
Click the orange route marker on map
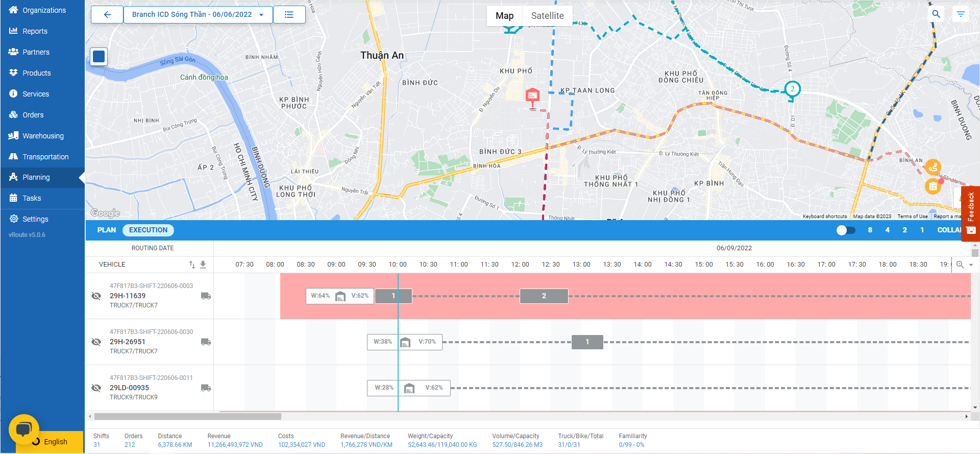pyautogui.click(x=933, y=167)
